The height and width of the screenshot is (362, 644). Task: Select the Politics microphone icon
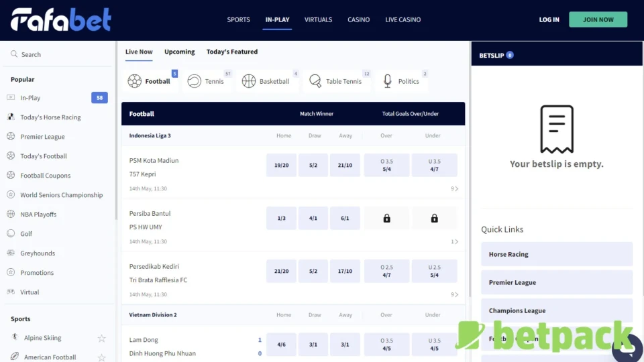point(387,81)
